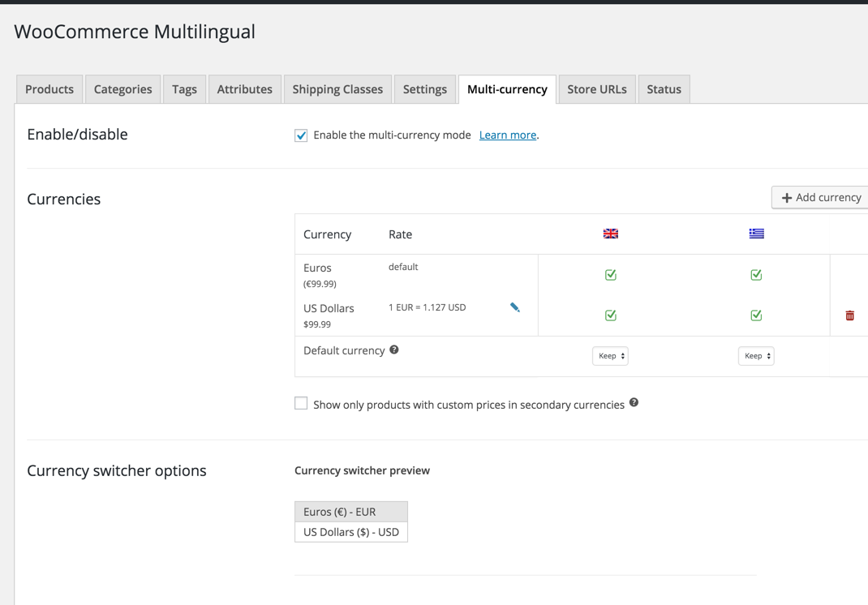Open the Store URLs tab
The width and height of the screenshot is (868, 605).
[597, 89]
